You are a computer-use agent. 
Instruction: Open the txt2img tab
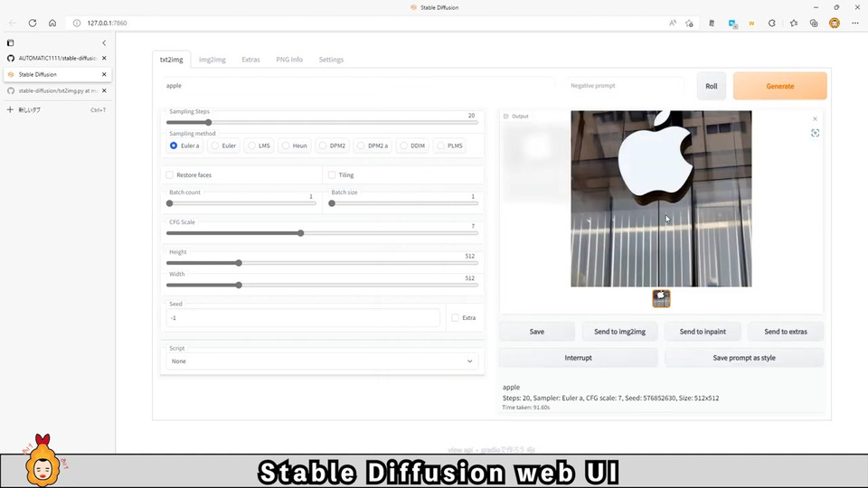point(172,60)
